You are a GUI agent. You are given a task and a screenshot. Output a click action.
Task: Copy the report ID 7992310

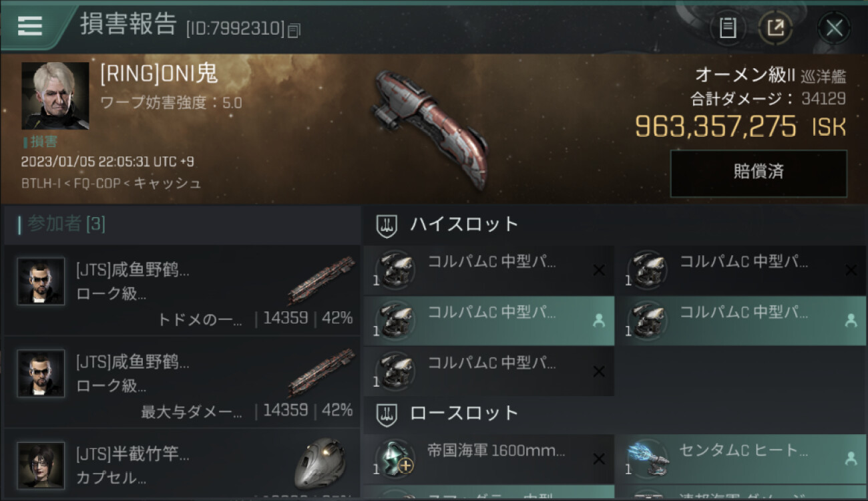tap(294, 30)
